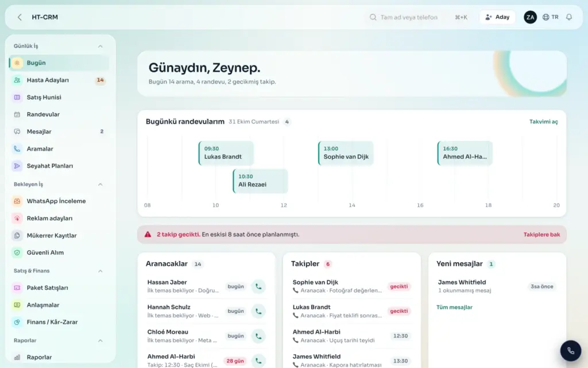Click the WhatsApp İnceleme sidebar icon
The height and width of the screenshot is (368, 588).
(17, 201)
